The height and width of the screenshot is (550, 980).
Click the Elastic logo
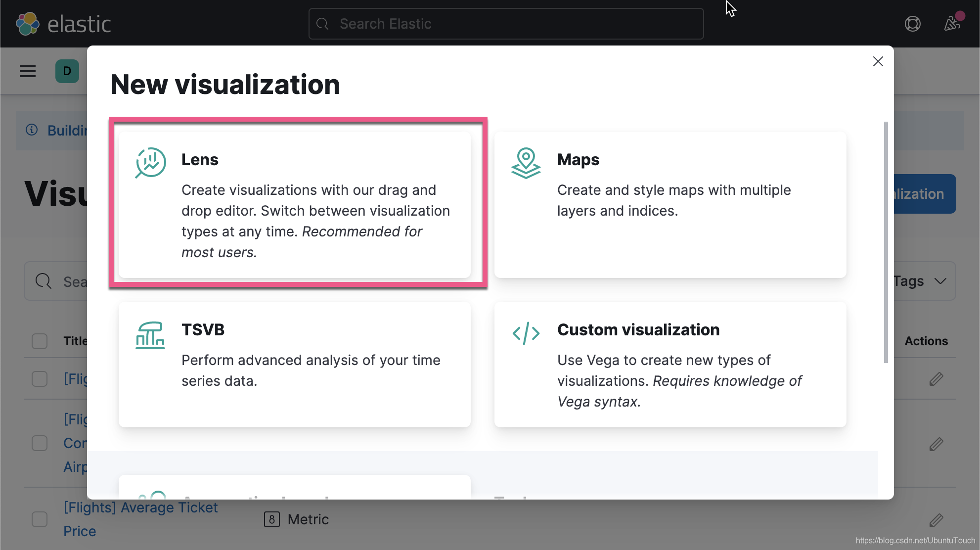pos(28,24)
